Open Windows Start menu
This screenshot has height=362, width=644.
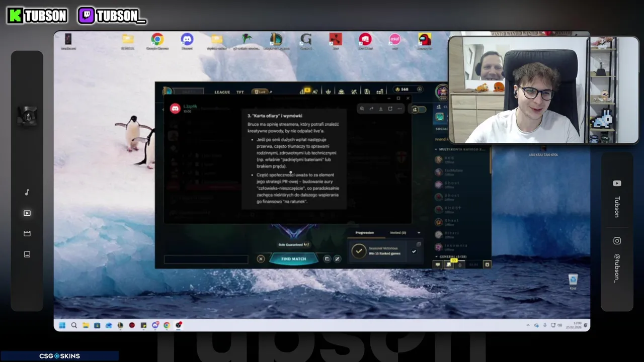click(62, 325)
